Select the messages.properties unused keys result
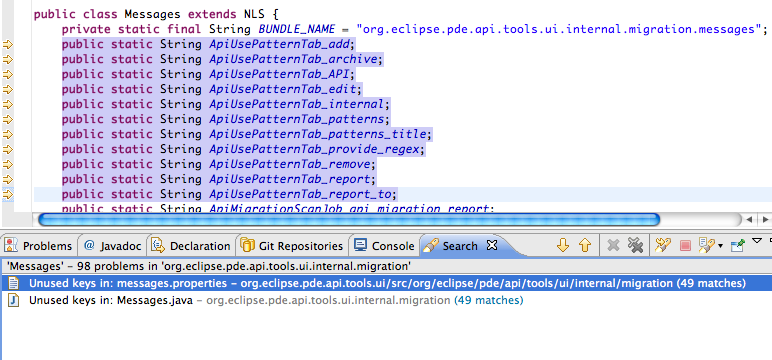 (386, 283)
